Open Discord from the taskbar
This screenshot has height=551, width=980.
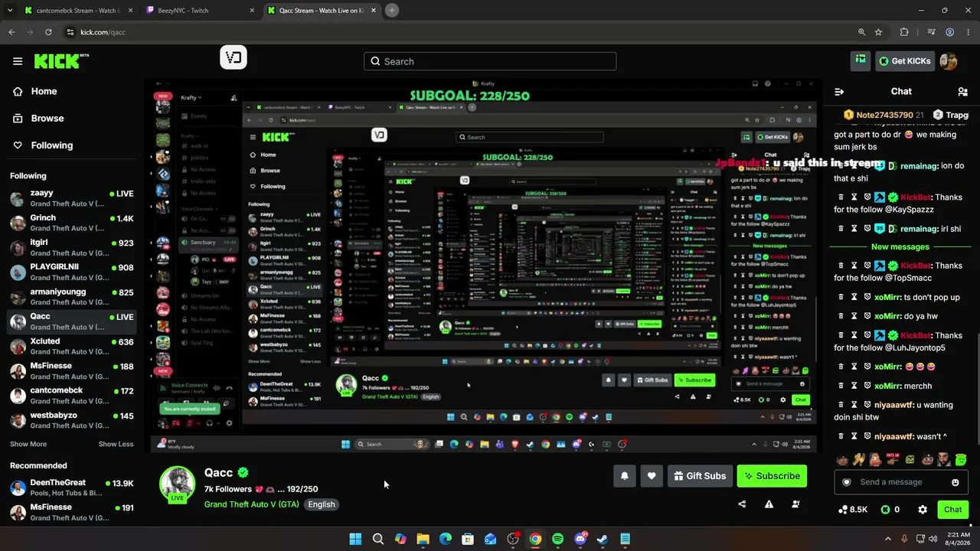coord(580,539)
